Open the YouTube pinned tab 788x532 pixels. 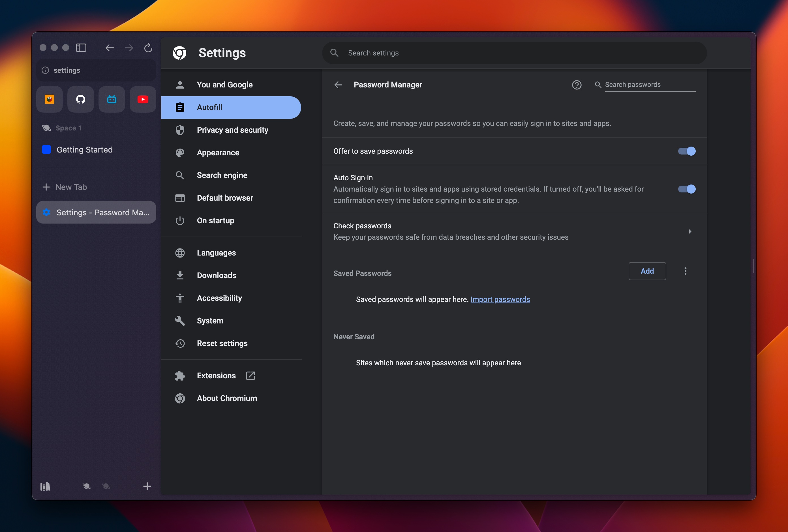pos(143,99)
